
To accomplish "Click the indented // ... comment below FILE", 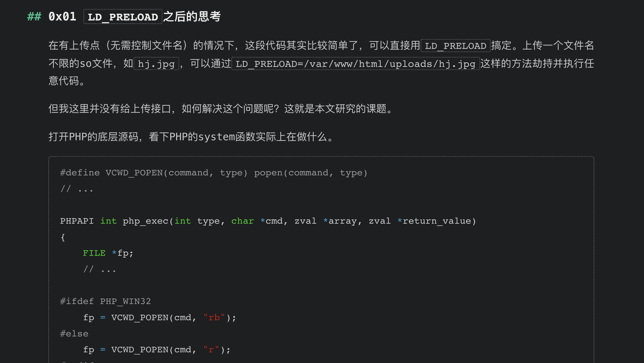I will 100,269.
